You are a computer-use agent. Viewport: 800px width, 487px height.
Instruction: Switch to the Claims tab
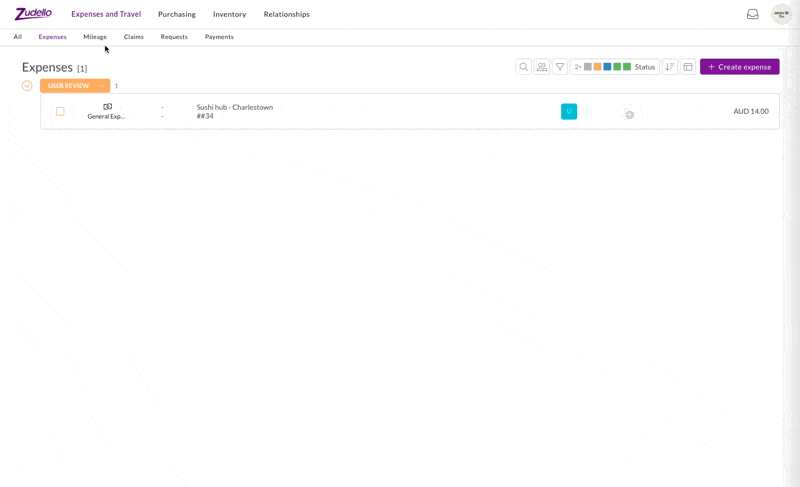[x=134, y=37]
